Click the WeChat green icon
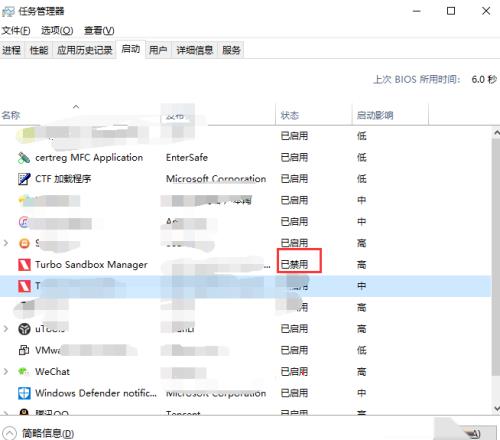 pos(23,371)
